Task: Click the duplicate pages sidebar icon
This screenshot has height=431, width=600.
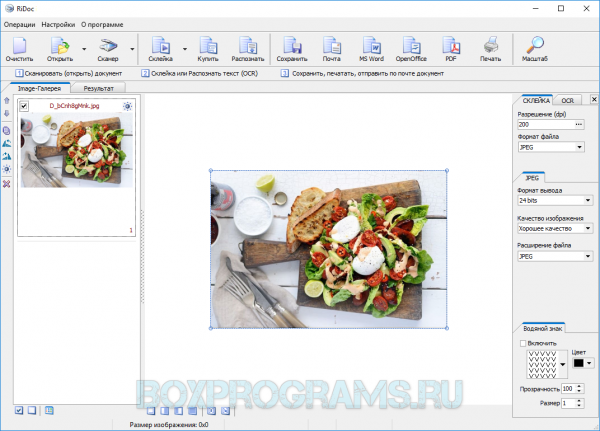Action: [7, 131]
